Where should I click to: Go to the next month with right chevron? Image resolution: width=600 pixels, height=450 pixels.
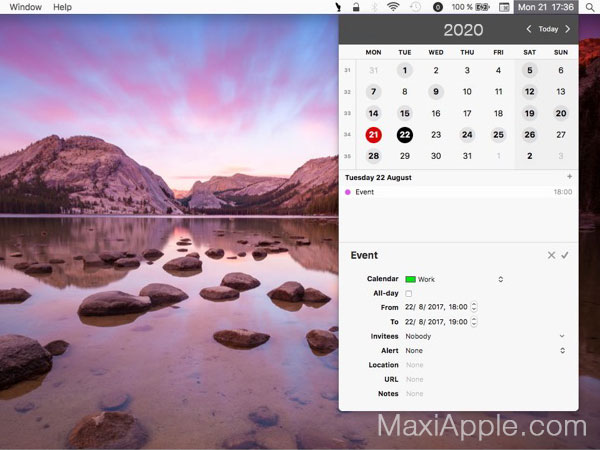point(567,29)
